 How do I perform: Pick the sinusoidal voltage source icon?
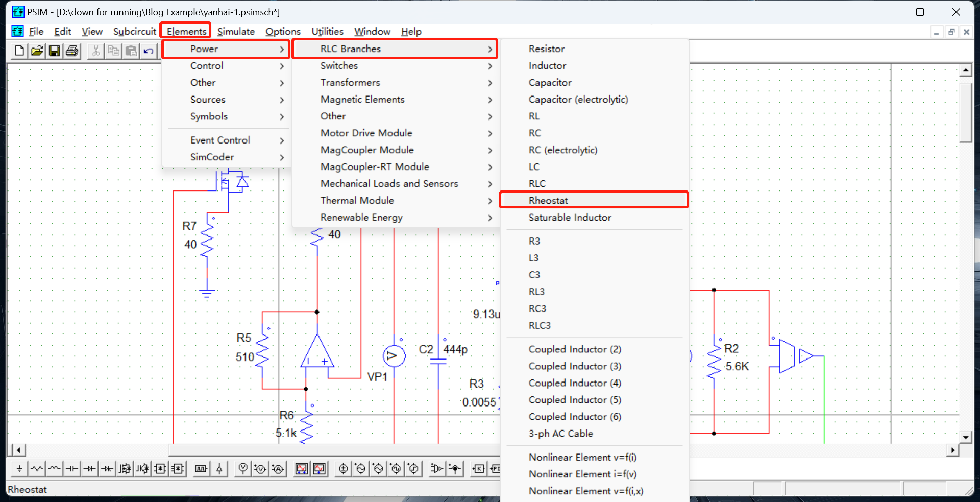(x=361, y=469)
